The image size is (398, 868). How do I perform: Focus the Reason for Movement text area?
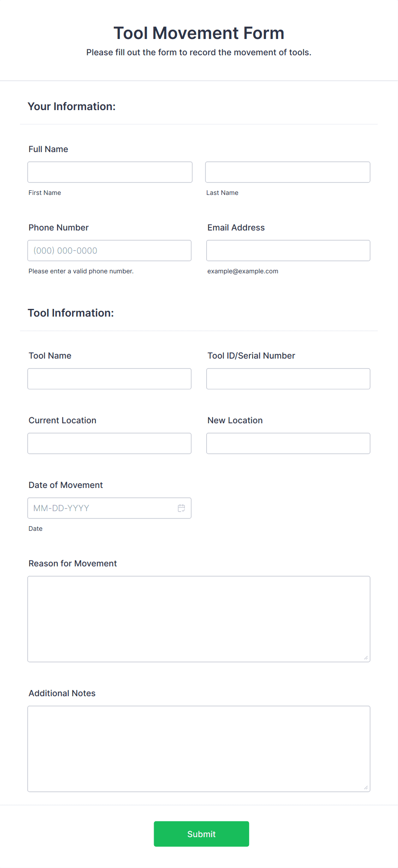point(199,619)
